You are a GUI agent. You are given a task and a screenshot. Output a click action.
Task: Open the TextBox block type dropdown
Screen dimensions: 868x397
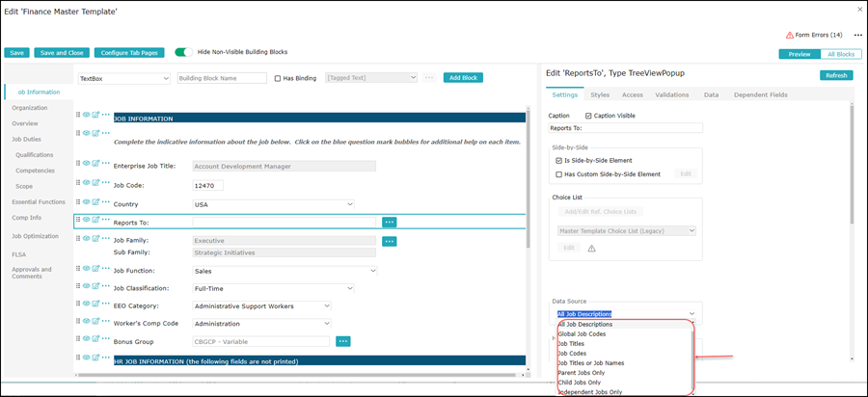coord(124,78)
